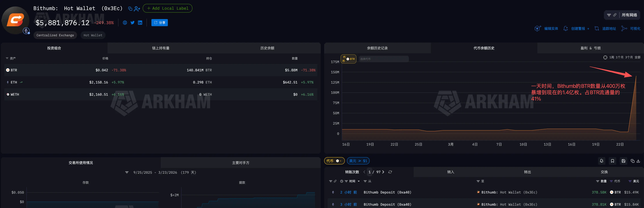The height and width of the screenshot is (208, 644).
Task: Copy the wallet address icon
Action: click(130, 9)
